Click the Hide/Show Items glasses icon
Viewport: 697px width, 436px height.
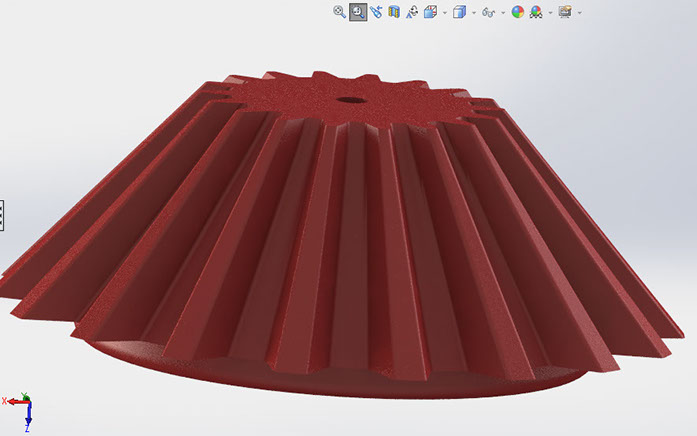(489, 12)
